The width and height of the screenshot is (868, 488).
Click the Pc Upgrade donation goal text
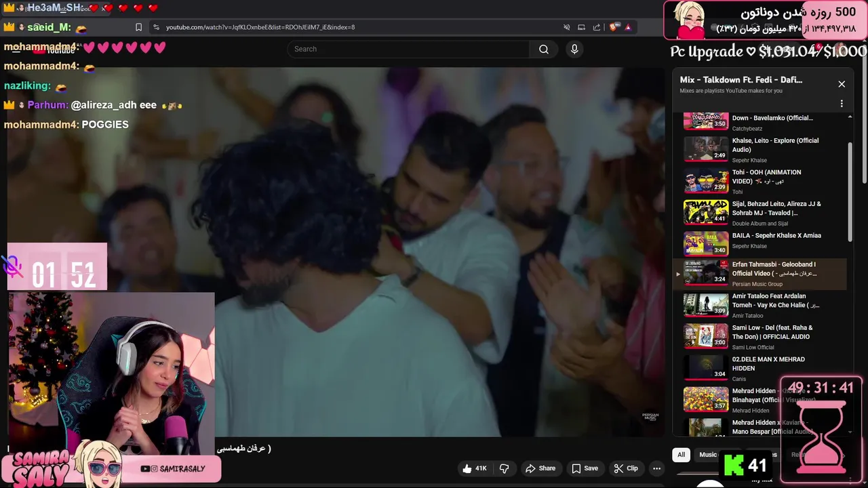pos(768,52)
